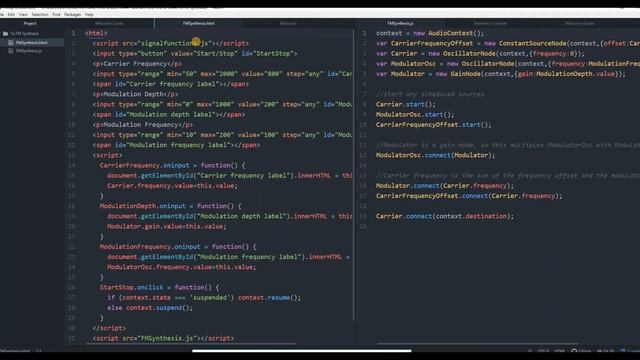Image resolution: width=640 pixels, height=360 pixels.
Task: Click the FMSynthesis.html file icon in tree
Action: pos(11,42)
